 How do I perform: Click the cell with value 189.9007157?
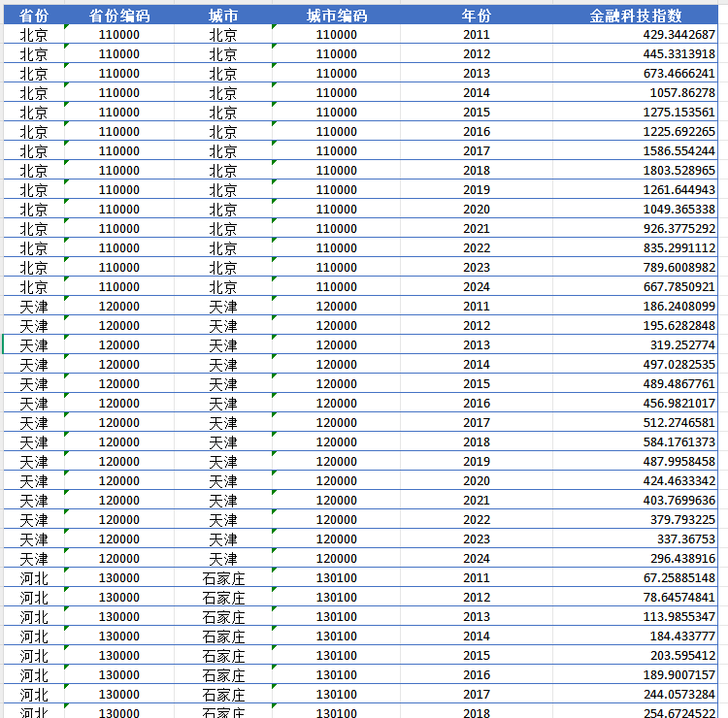click(x=635, y=675)
